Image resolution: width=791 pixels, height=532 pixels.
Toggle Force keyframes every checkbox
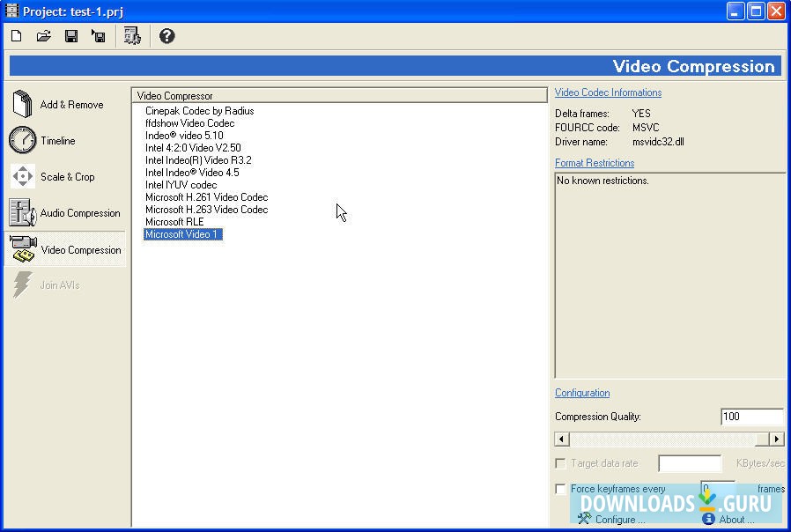[560, 489]
